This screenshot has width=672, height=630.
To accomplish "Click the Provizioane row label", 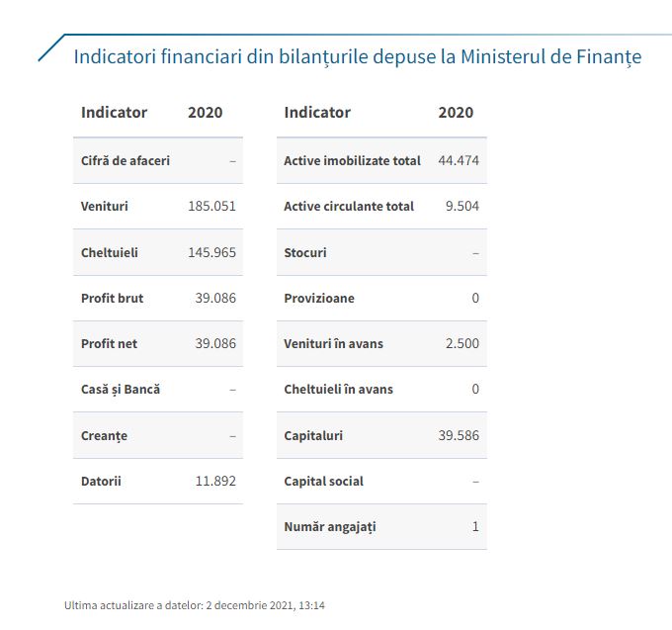I will (x=319, y=298).
